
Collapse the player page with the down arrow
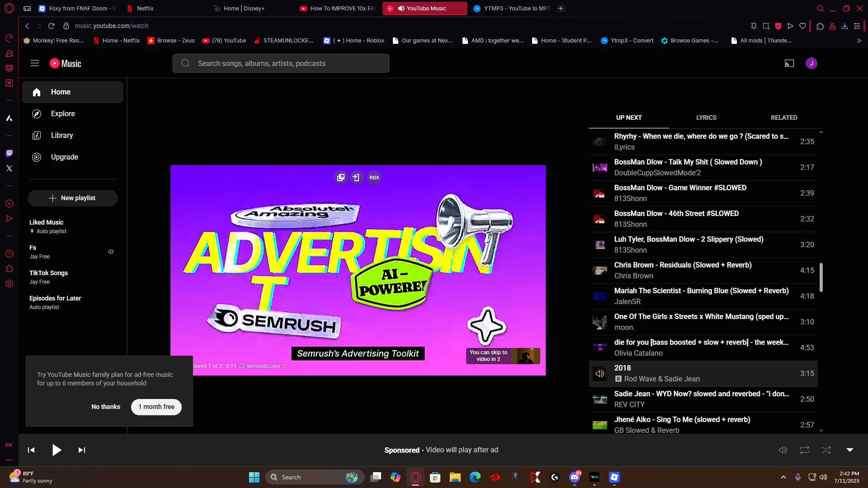tap(850, 450)
